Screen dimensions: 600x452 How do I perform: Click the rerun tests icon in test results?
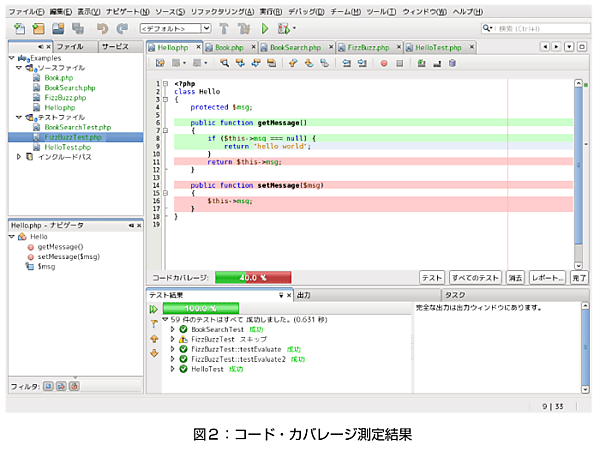pyautogui.click(x=154, y=310)
